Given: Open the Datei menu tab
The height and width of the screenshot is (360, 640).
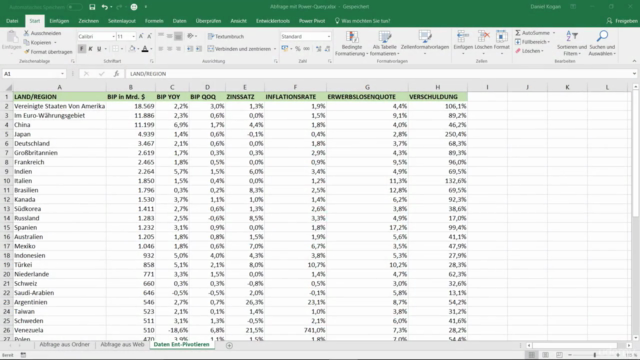Looking at the screenshot, I should click(12, 21).
